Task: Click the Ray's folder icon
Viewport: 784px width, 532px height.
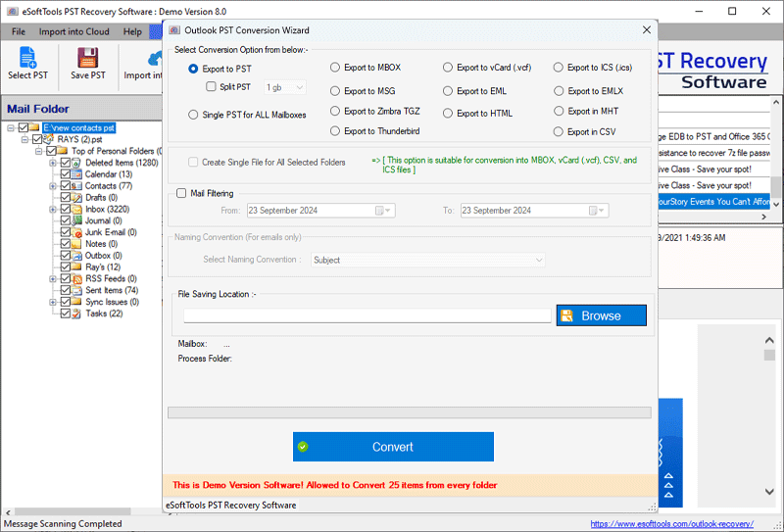Action: 76,267
